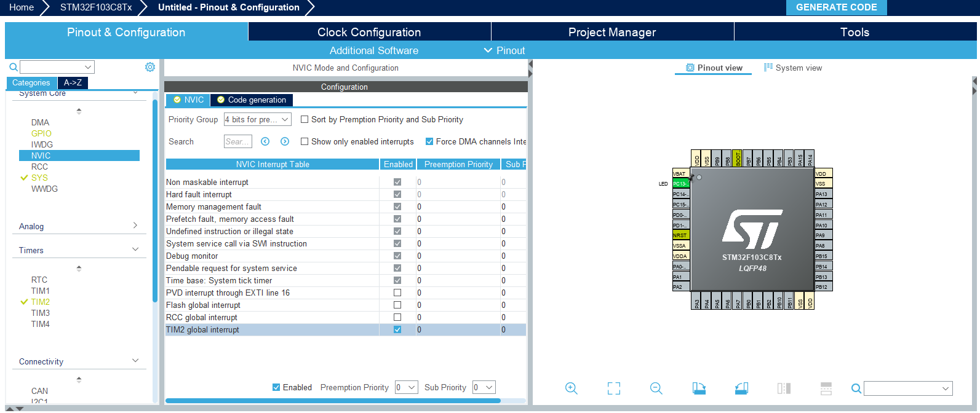Toggle Show only enabled interrupts
The width and height of the screenshot is (980, 413).
click(x=305, y=141)
